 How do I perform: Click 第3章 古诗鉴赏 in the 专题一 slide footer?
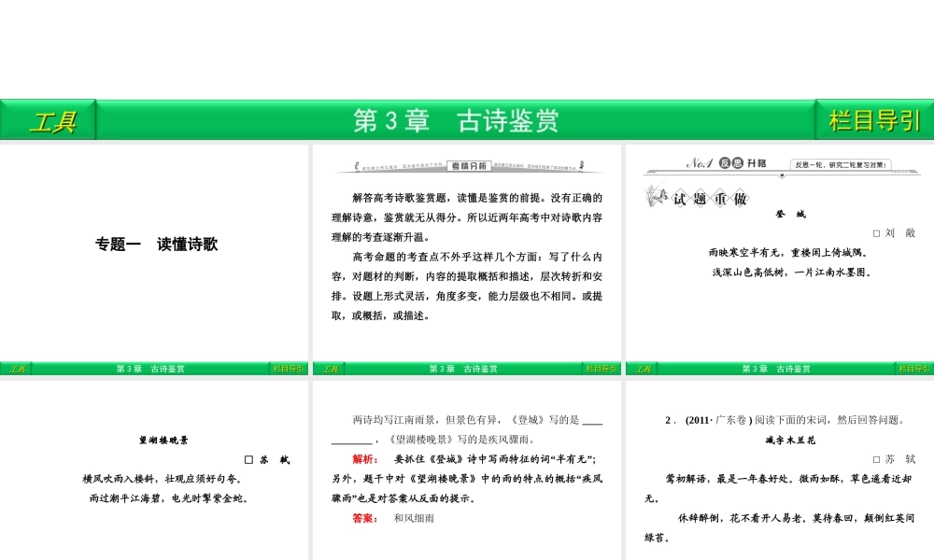(150, 369)
